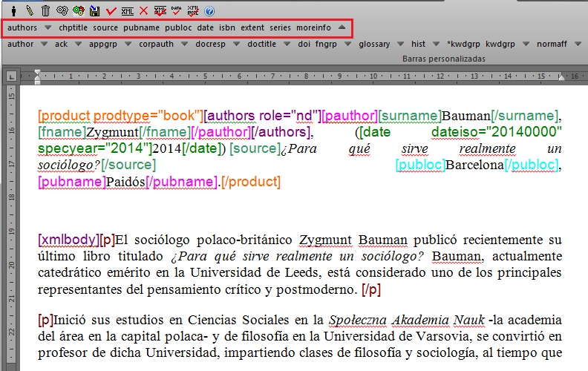Click the *kwdgrp tag button
Image resolution: width=588 pixels, height=371 pixels.
point(464,45)
